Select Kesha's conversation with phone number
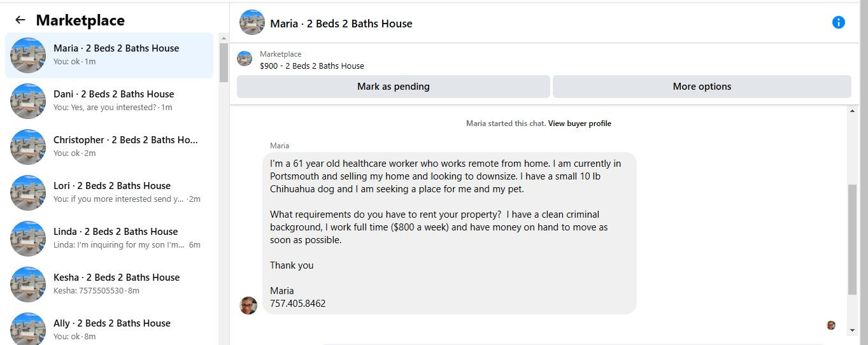The height and width of the screenshot is (345, 868). pyautogui.click(x=110, y=285)
